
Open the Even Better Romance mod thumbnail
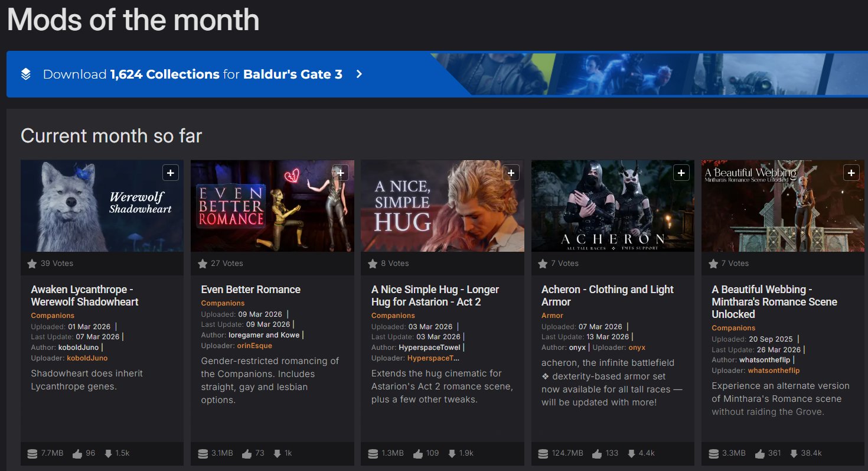coord(272,206)
